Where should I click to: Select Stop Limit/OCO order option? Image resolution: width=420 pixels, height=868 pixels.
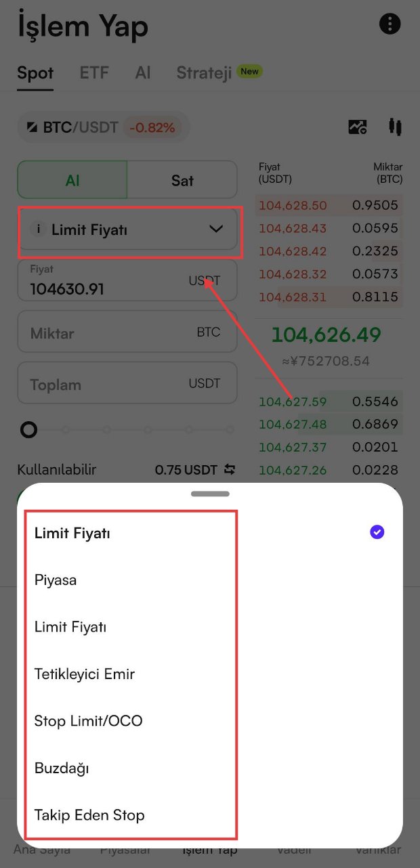[89, 721]
